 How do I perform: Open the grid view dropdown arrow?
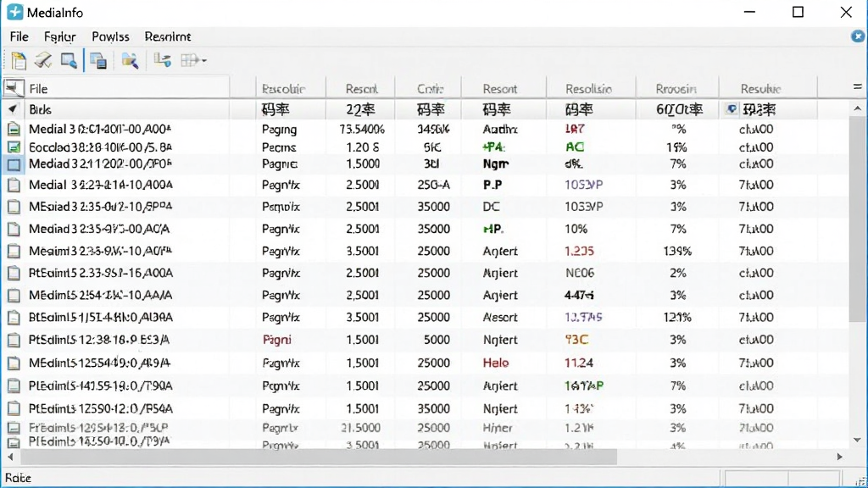coord(203,60)
